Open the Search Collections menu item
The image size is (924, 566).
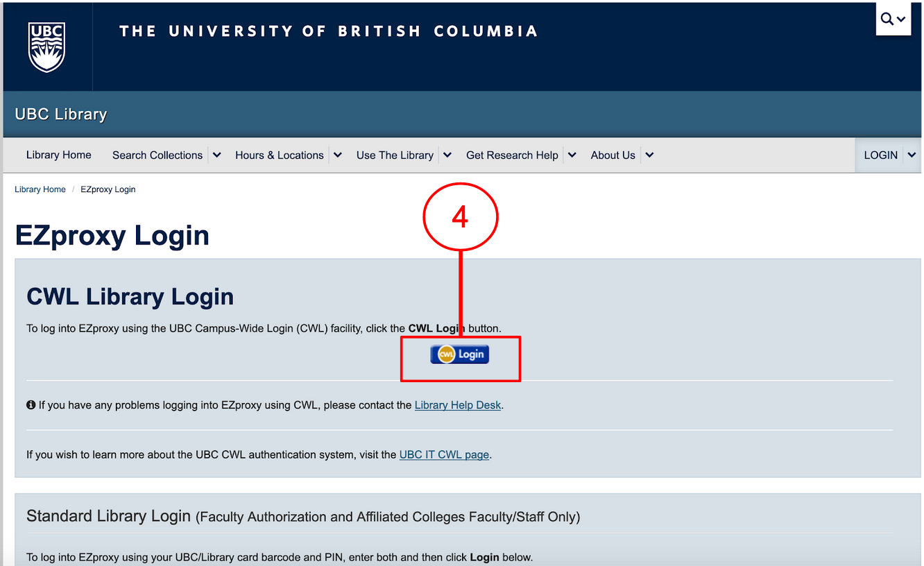(x=157, y=155)
